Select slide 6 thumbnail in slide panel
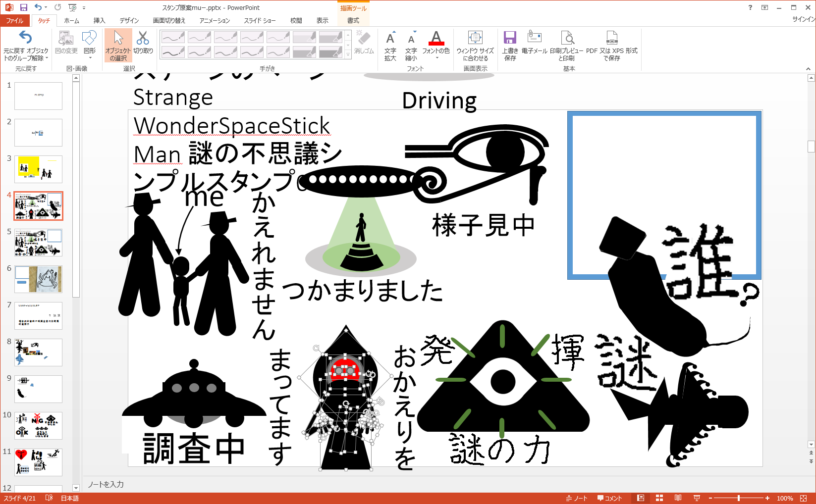816x504 pixels. point(39,279)
